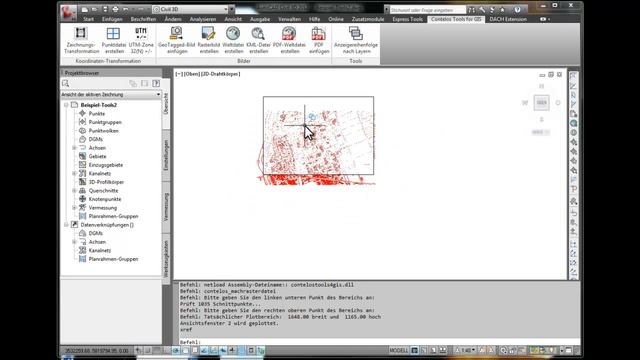Open the Start ribbon tab
Viewport: 640px width, 360px height.
(88, 19)
